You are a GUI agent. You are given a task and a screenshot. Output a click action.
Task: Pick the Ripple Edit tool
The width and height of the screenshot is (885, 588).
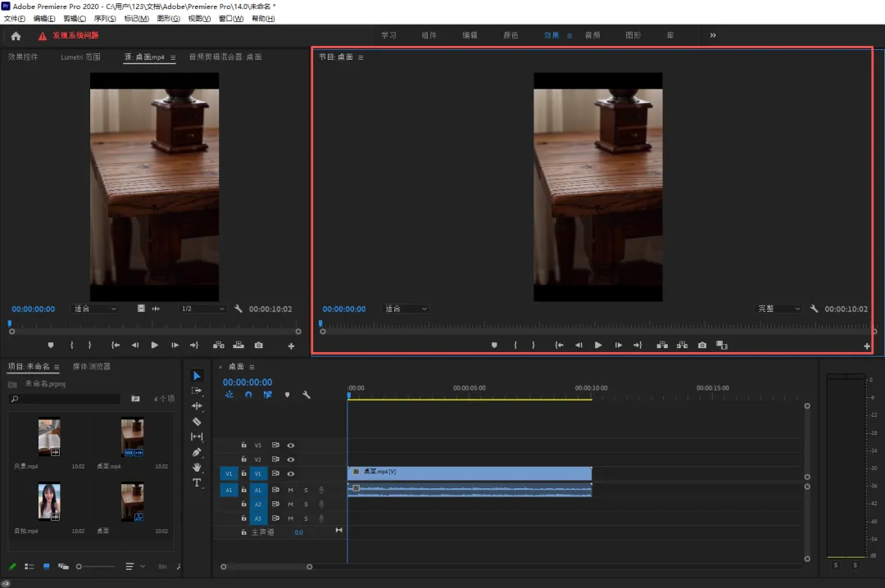pos(197,406)
